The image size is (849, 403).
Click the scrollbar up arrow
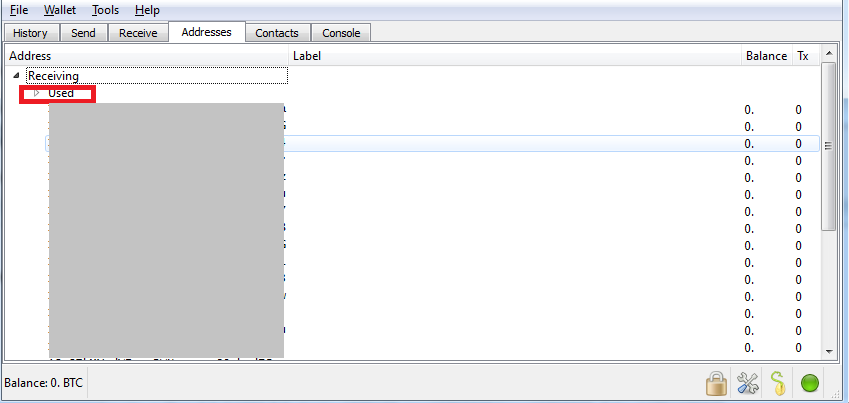[828, 53]
